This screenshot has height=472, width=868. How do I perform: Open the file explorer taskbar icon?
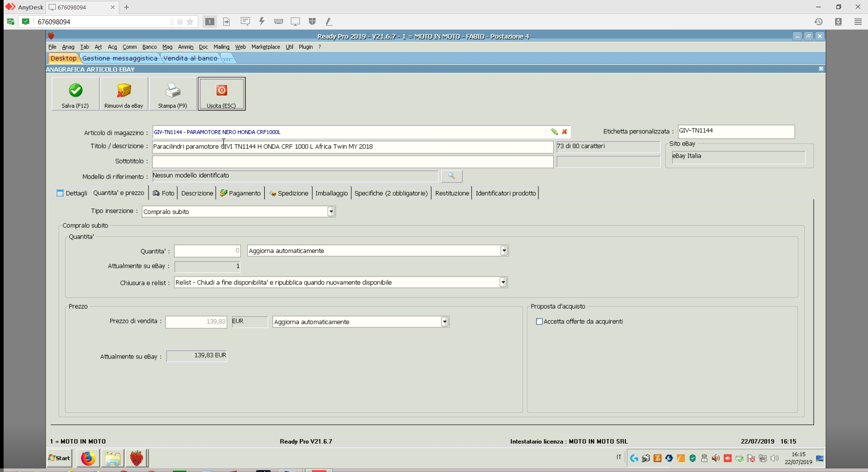point(113,458)
